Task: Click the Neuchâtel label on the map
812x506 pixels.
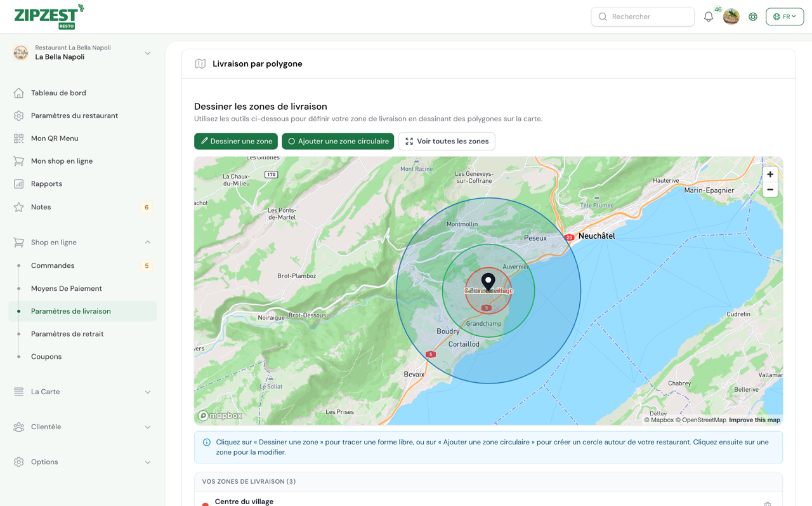Action: [596, 236]
